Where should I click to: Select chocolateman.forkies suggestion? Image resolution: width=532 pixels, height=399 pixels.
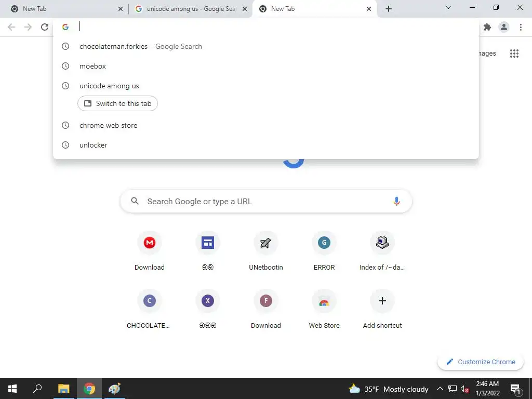coord(266,46)
